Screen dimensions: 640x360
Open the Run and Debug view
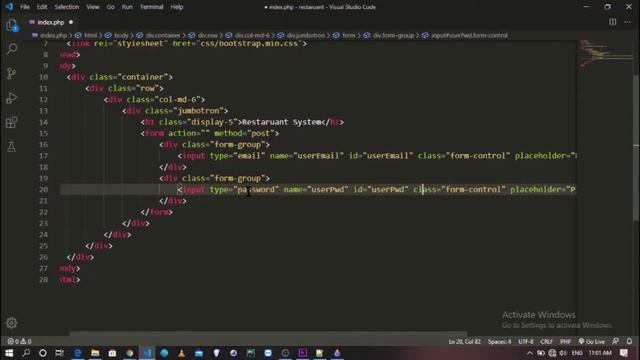pos(11,98)
